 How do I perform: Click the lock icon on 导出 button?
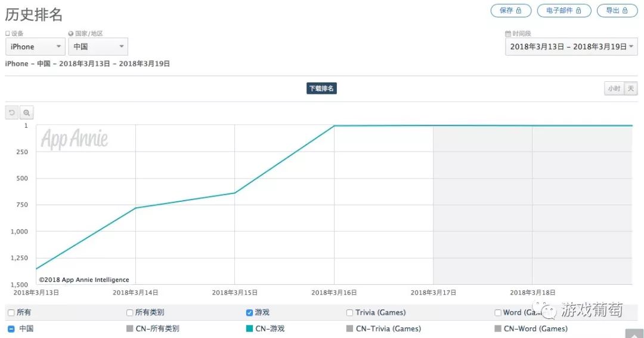625,11
